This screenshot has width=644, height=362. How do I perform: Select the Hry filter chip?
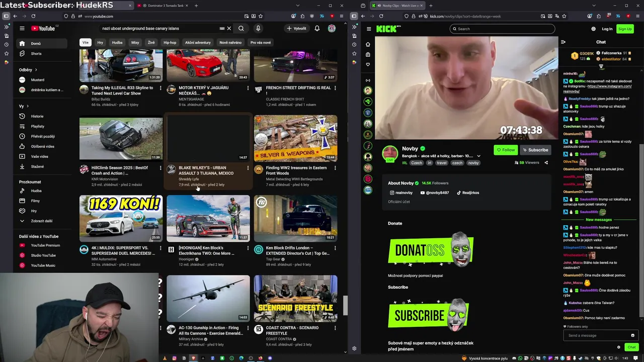[100, 43]
